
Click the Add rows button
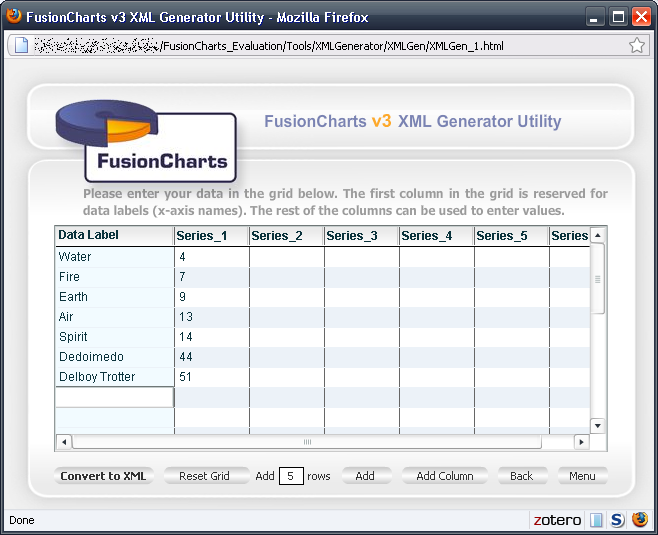[x=365, y=476]
